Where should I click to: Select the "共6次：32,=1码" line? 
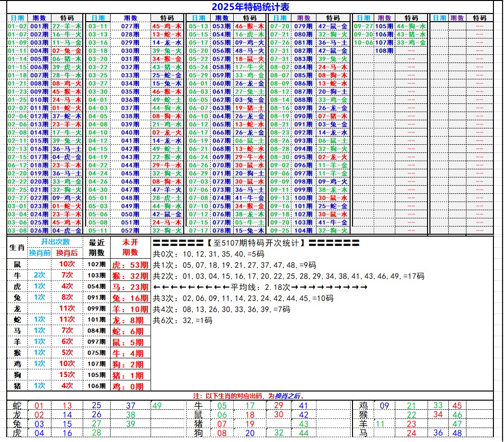click(182, 320)
